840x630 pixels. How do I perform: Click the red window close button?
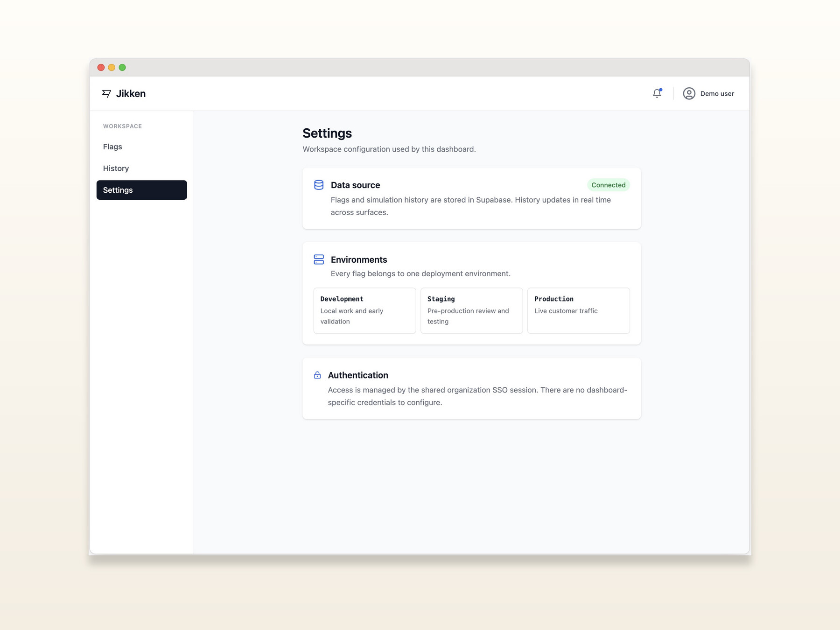pos(101,67)
